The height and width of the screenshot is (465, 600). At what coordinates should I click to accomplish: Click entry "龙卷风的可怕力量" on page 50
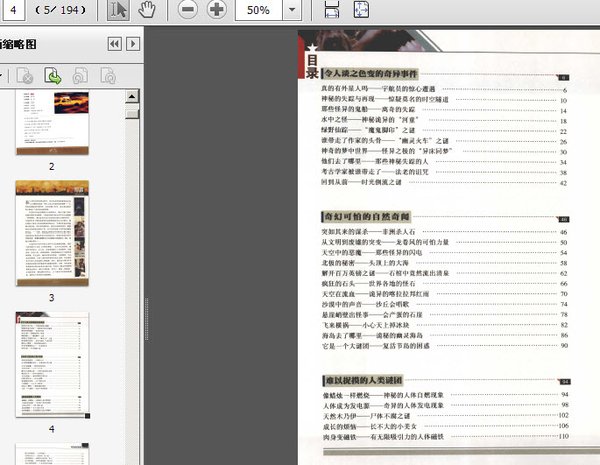pos(385,242)
